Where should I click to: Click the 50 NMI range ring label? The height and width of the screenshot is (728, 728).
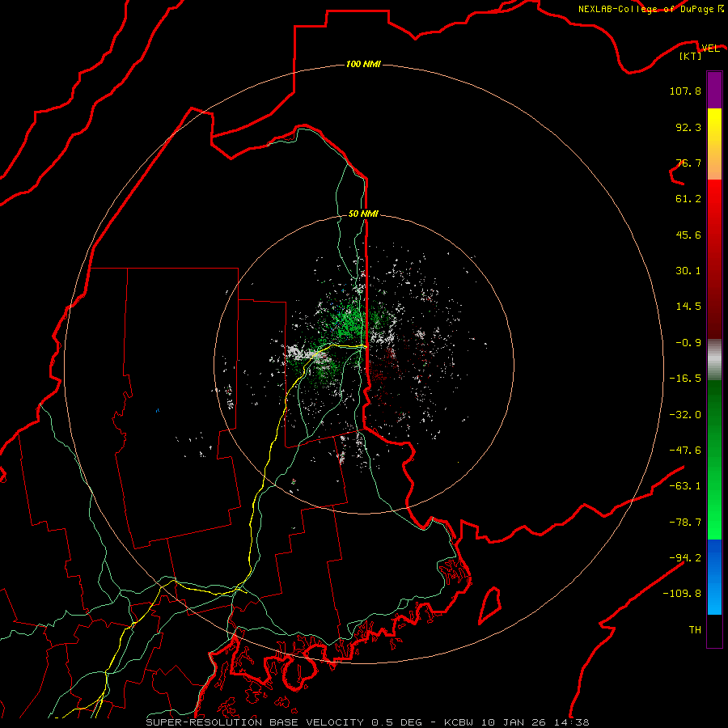click(363, 214)
